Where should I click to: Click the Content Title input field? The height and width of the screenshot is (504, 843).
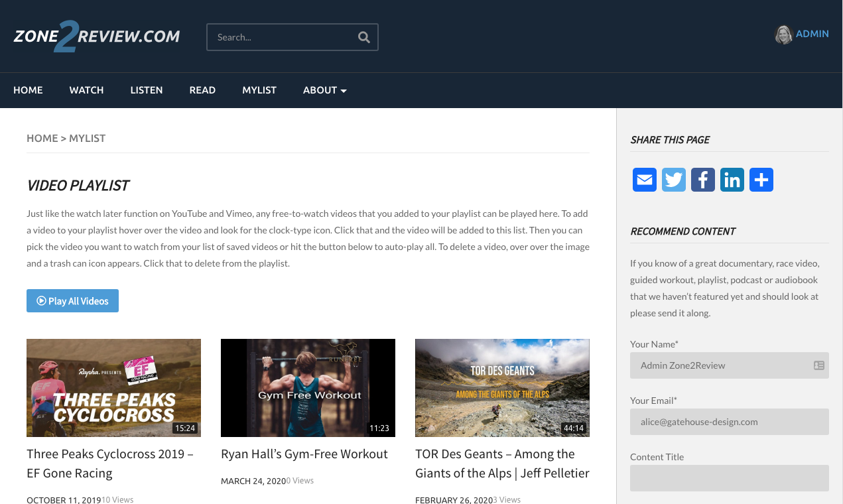tap(730, 478)
